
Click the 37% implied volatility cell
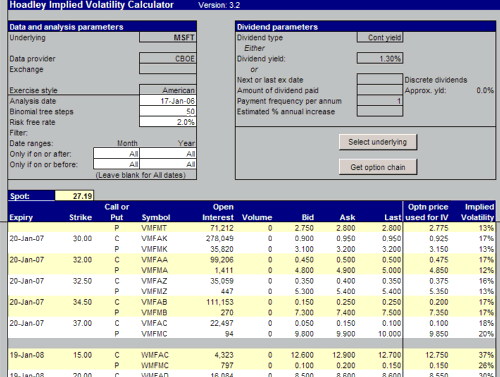coord(486,355)
